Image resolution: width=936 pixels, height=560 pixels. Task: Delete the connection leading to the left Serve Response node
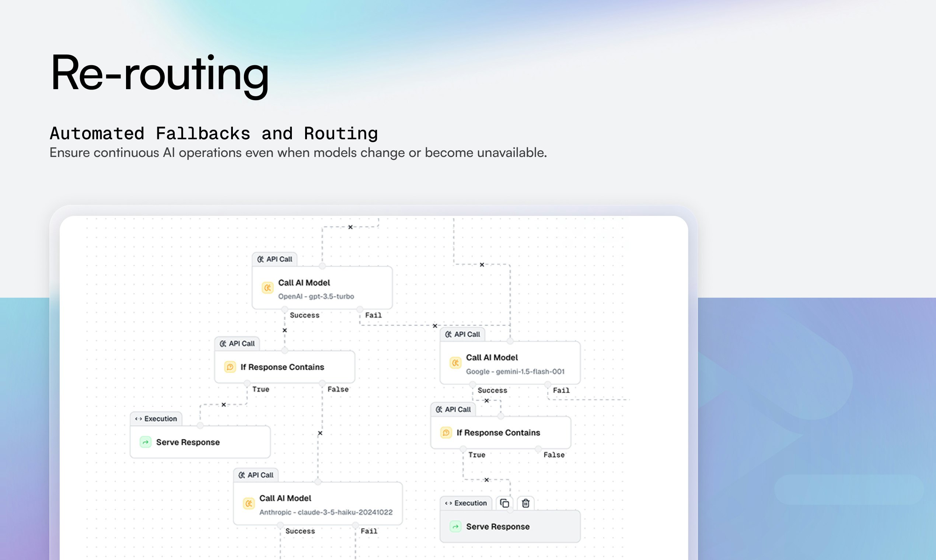click(223, 405)
